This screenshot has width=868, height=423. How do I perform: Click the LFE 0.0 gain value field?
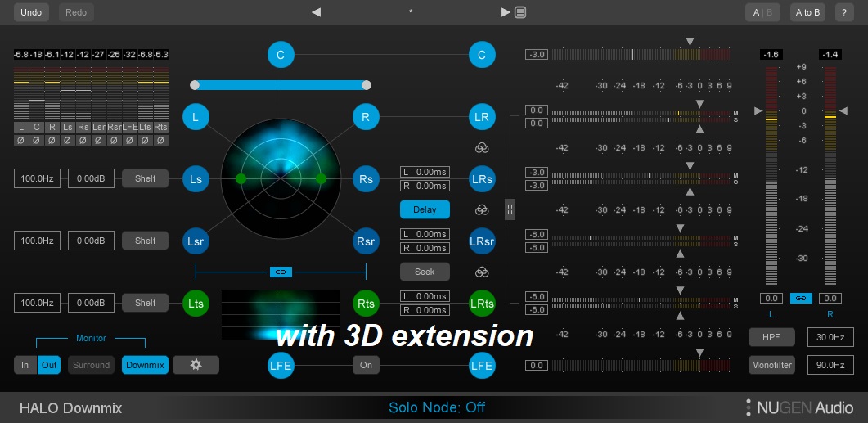coord(537,366)
